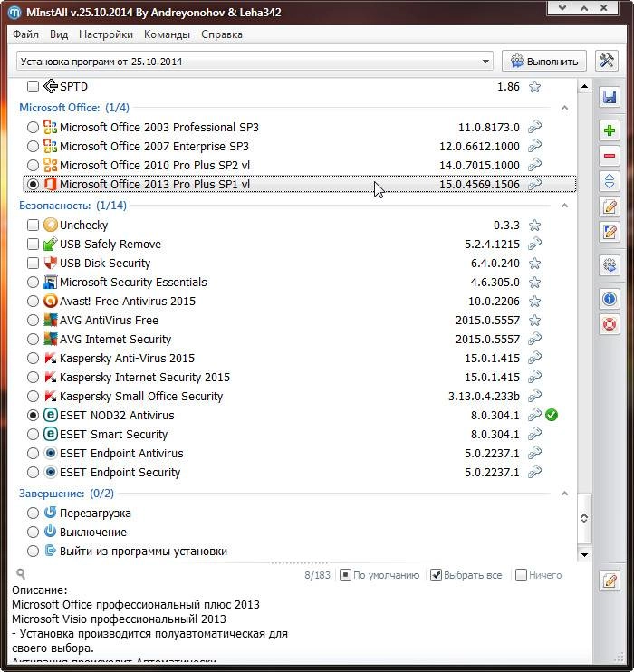Click the green plus add icon
The image size is (634, 672).
pyautogui.click(x=610, y=130)
